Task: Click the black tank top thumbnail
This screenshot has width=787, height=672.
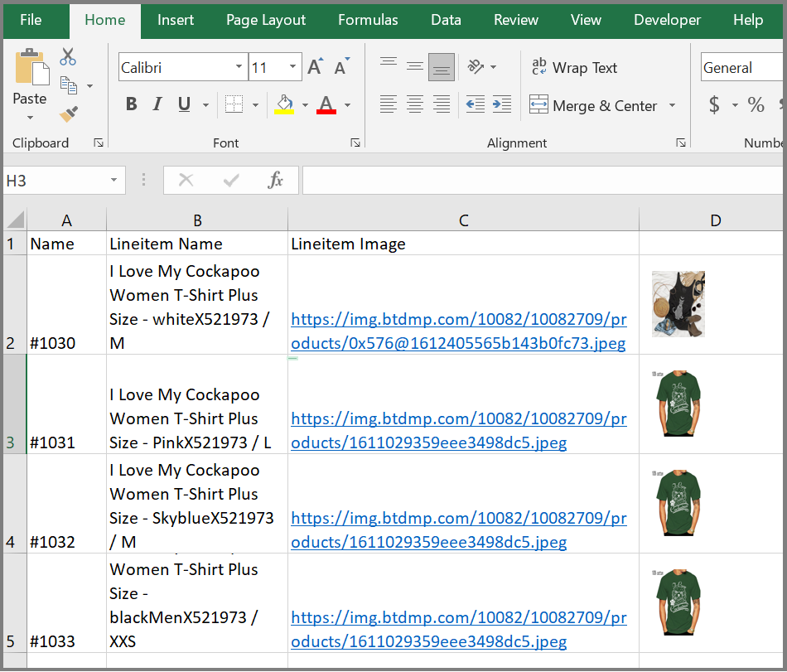Action: (678, 303)
